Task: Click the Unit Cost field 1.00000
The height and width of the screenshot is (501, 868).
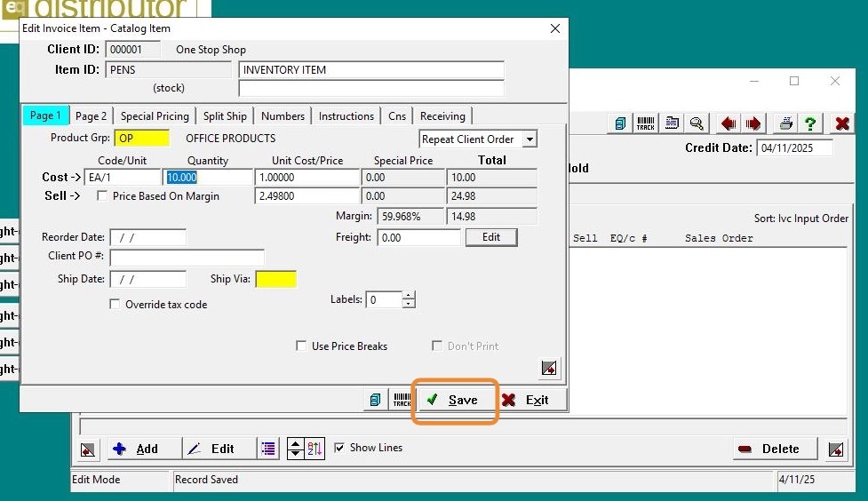Action: 307,177
